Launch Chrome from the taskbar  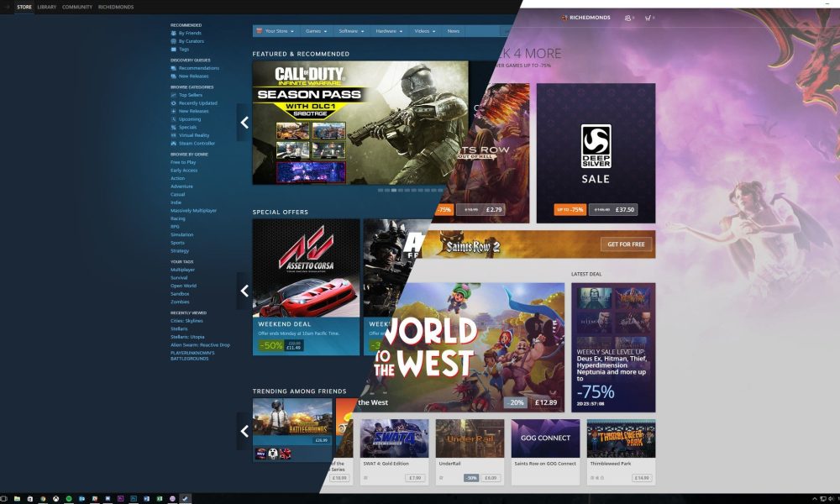point(43,499)
